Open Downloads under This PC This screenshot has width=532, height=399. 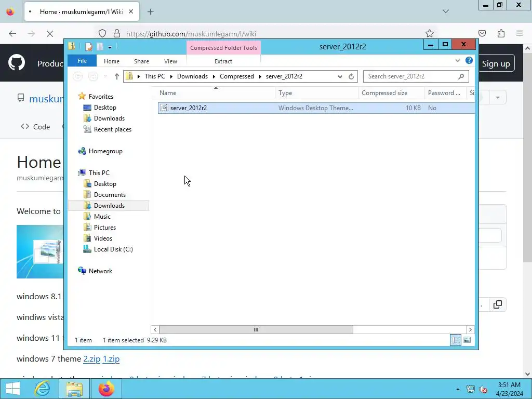[x=109, y=206]
